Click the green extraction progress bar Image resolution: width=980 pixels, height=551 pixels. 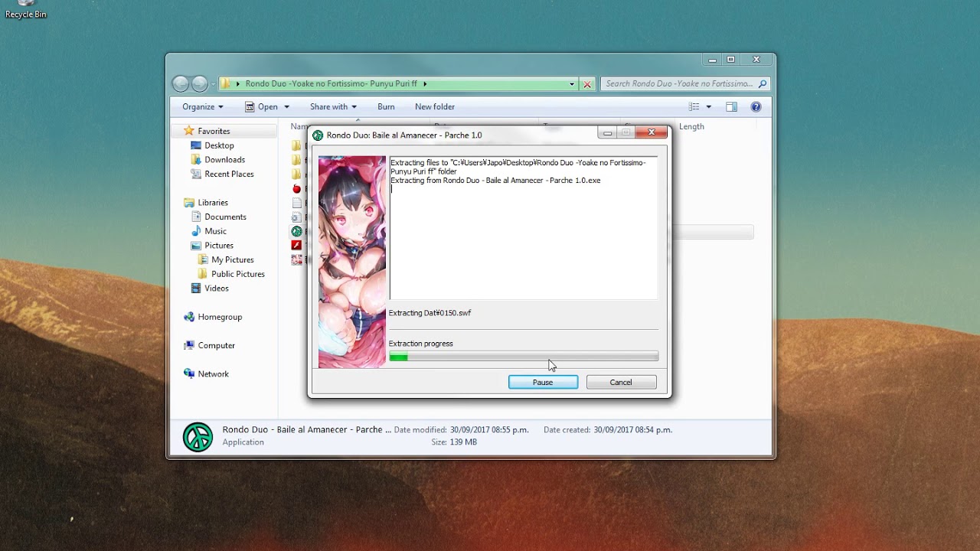[x=523, y=357]
